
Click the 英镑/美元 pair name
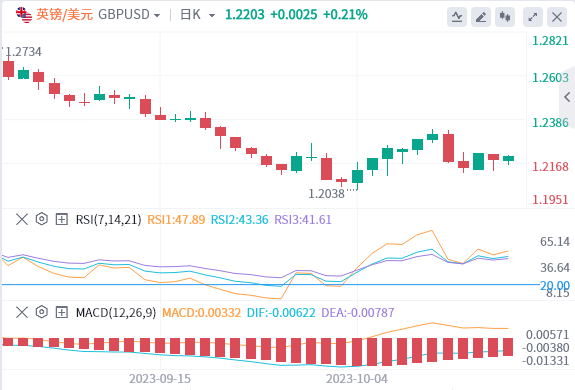[x=65, y=15]
